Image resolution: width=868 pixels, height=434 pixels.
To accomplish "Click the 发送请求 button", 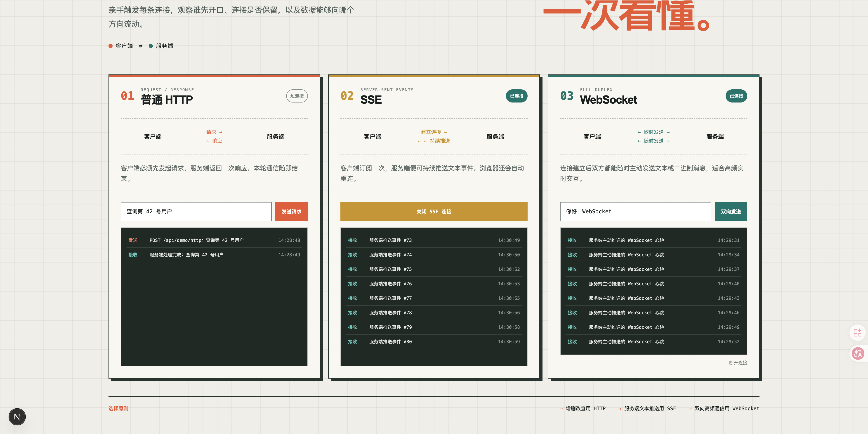I will (291, 211).
